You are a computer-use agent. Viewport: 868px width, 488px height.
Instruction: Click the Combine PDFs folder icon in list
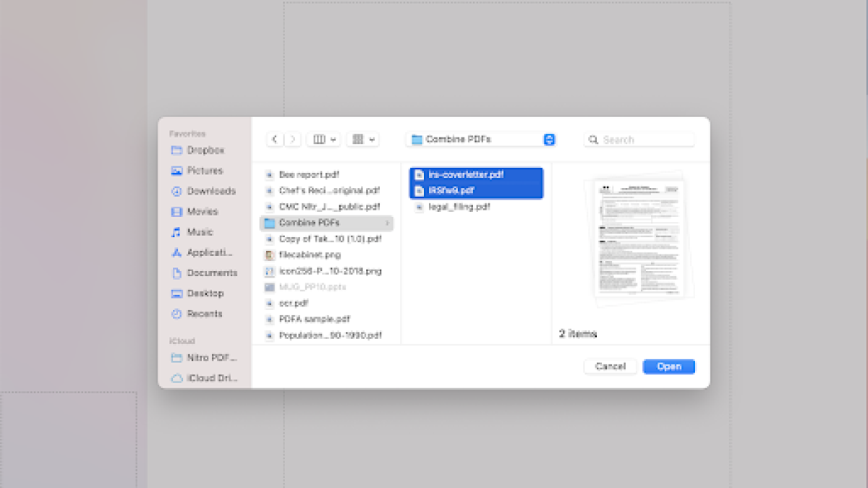click(270, 223)
